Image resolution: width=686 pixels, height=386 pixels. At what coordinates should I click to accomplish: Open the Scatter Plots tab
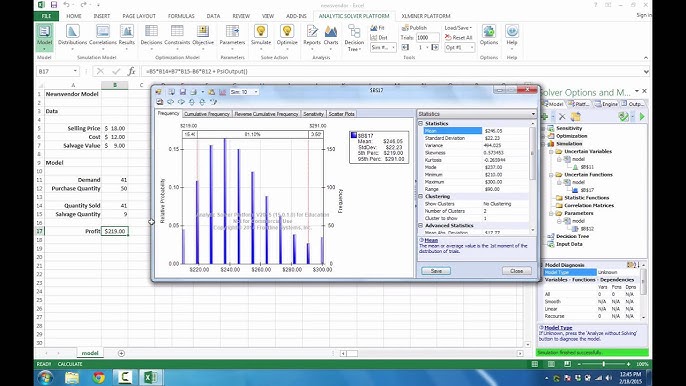(x=341, y=114)
